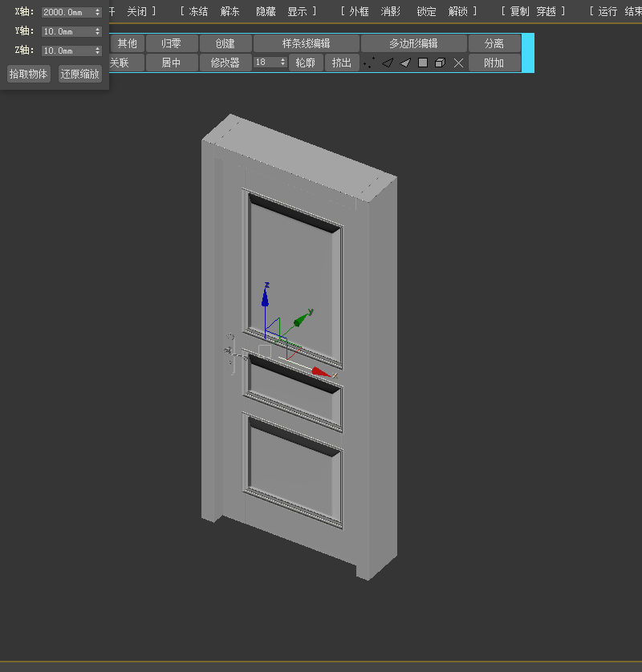Toggle 锁定 (Lock) state
This screenshot has height=672, width=642.
(x=425, y=11)
